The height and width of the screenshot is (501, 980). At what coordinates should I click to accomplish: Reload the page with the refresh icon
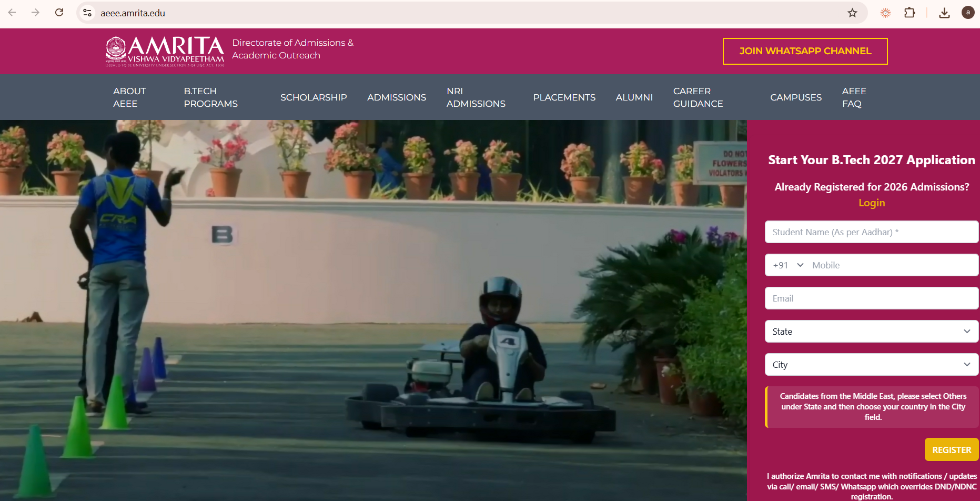click(x=59, y=13)
